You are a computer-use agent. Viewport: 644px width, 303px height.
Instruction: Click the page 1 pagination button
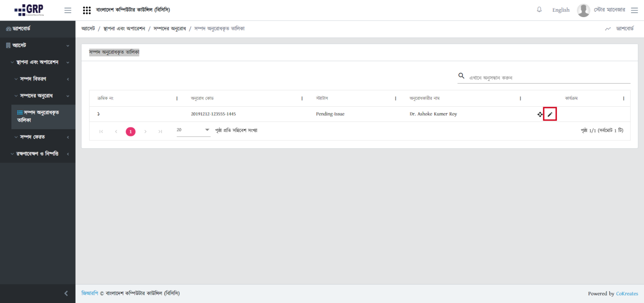coord(130,131)
